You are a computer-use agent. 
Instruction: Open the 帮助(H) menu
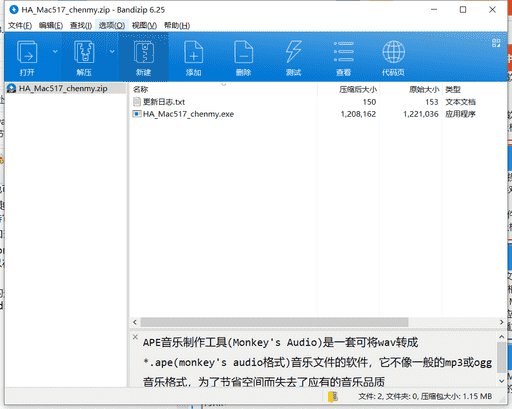[177, 25]
